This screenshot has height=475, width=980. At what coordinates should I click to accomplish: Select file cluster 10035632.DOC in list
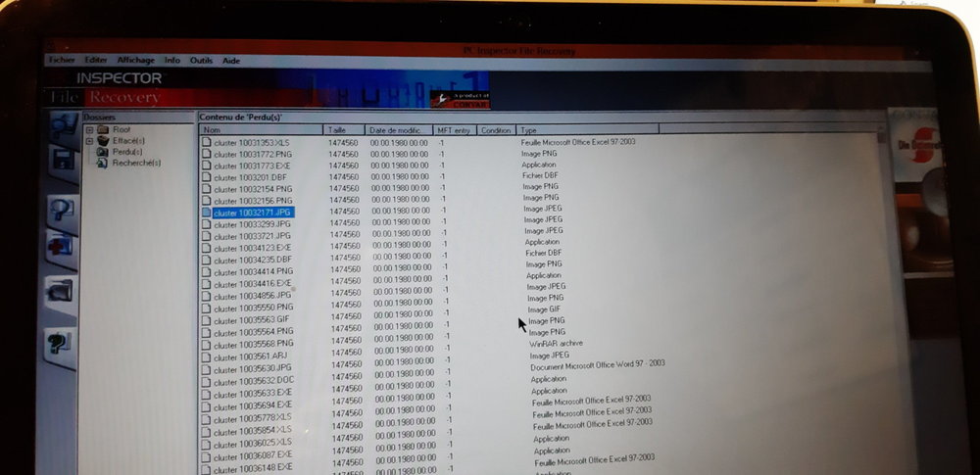click(253, 379)
